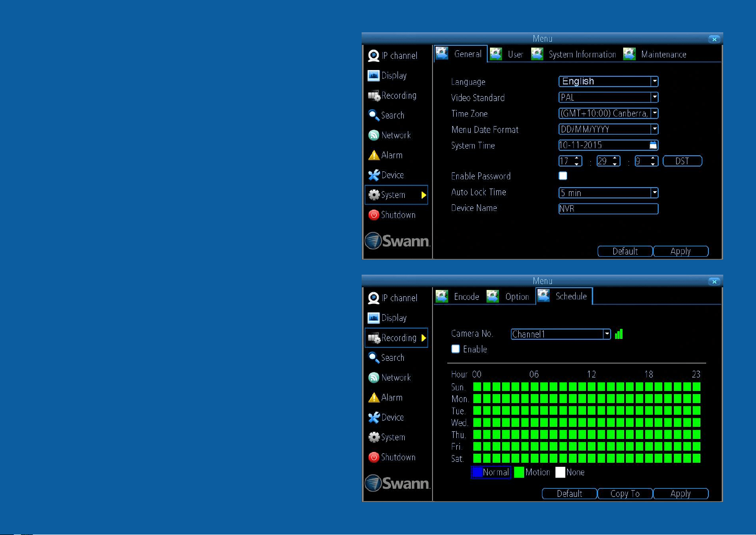The image size is (756, 535).
Task: Toggle Saturday hour 23 schedule cell
Action: click(x=696, y=458)
